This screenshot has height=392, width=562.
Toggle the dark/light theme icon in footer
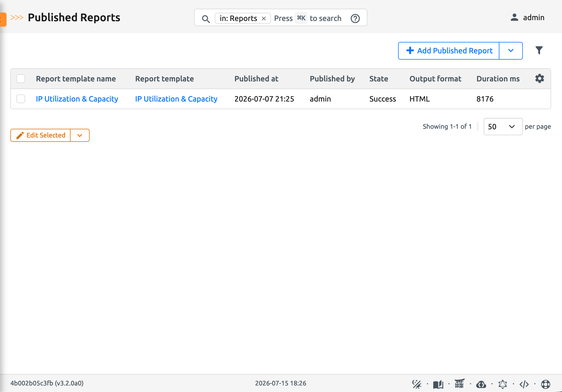pos(417,384)
